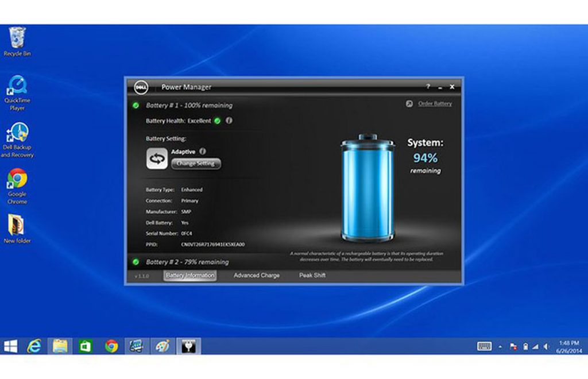The image size is (588, 379).
Task: Show hidden system tray icons
Action: coord(500,347)
